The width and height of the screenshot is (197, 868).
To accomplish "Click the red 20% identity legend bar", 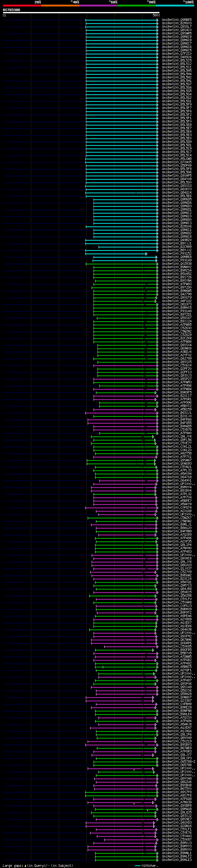I will click(x=22, y=6).
